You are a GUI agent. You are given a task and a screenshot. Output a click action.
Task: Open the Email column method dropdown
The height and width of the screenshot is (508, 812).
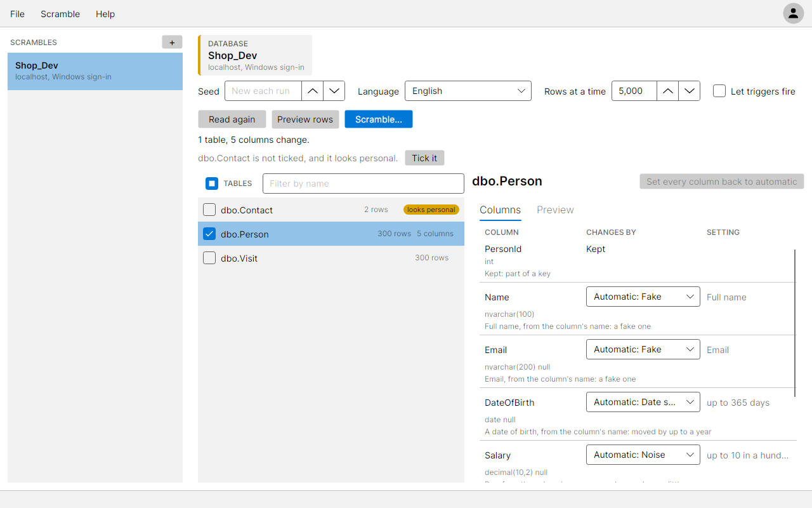pyautogui.click(x=643, y=349)
